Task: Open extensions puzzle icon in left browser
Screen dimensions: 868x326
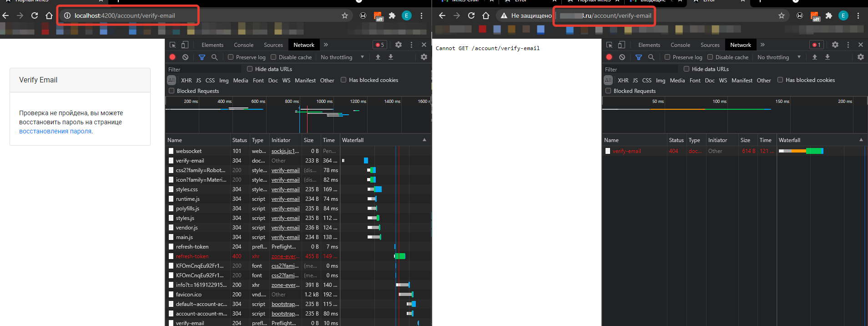Action: coord(392,15)
